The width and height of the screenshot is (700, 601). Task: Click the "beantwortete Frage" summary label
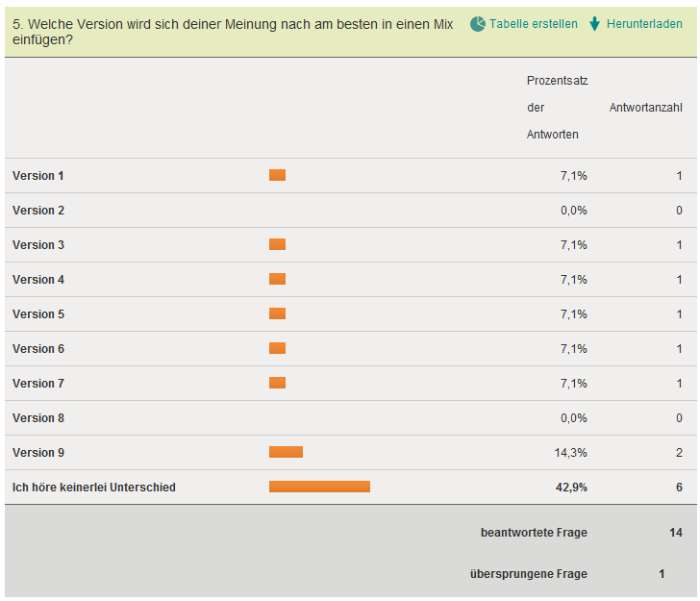(x=534, y=533)
